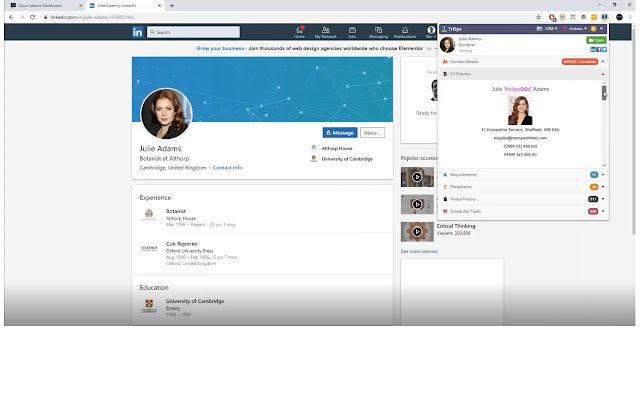Viewport: 640px width, 400px height.
Task: Click the CV photo in the preview
Action: [520, 110]
